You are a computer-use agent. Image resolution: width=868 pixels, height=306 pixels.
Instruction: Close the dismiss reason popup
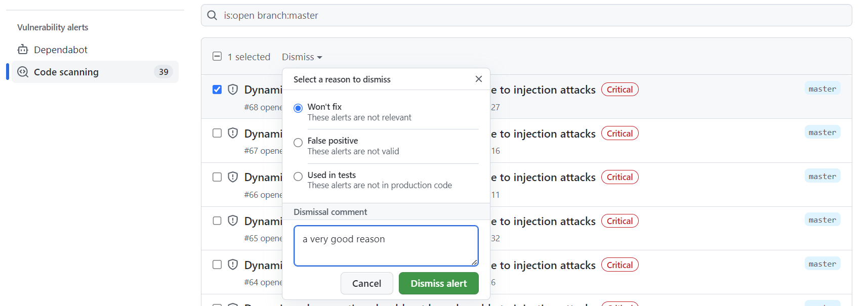pyautogui.click(x=479, y=79)
